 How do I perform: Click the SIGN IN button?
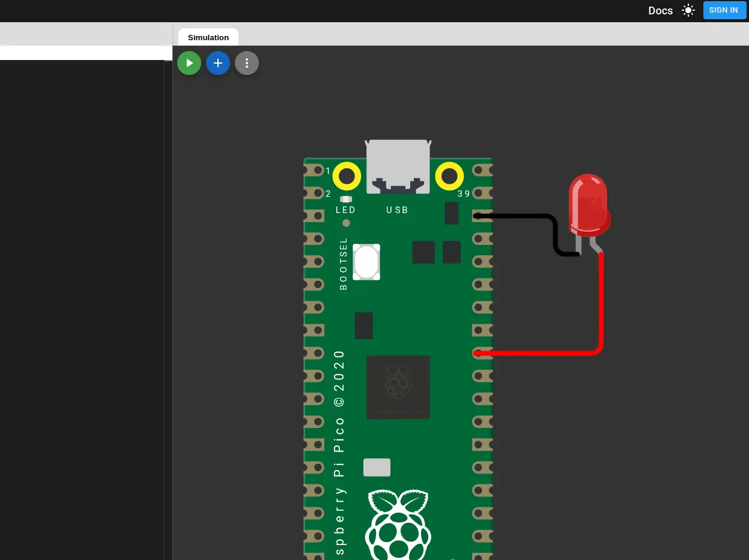[723, 10]
